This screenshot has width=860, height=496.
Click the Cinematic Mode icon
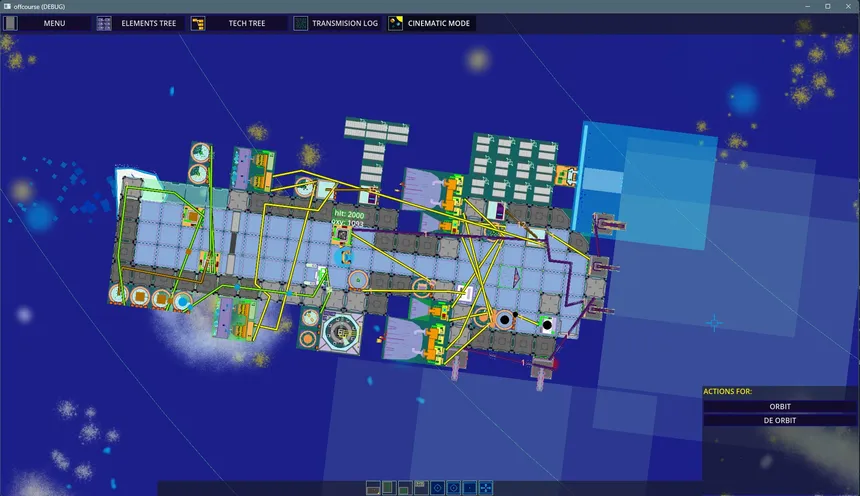click(x=395, y=23)
